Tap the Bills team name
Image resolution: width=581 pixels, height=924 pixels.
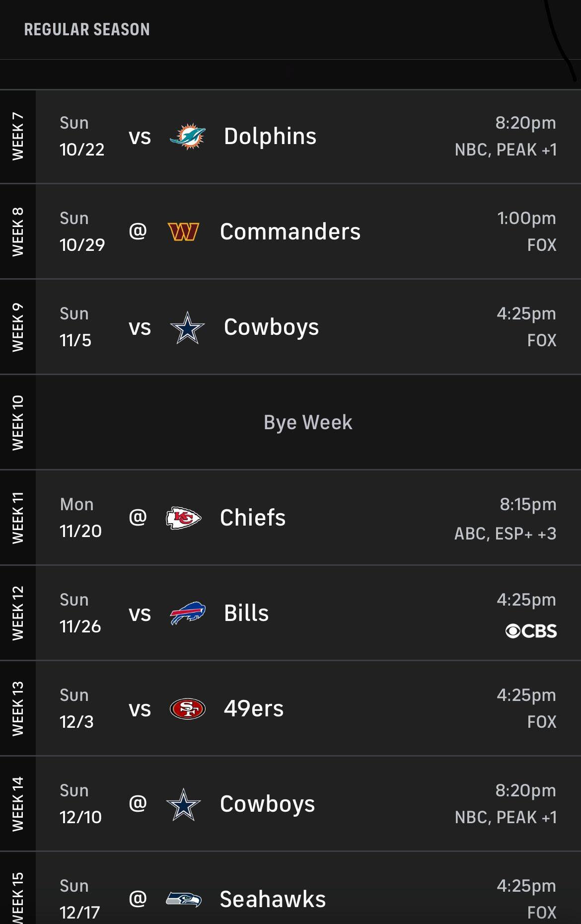[246, 614]
